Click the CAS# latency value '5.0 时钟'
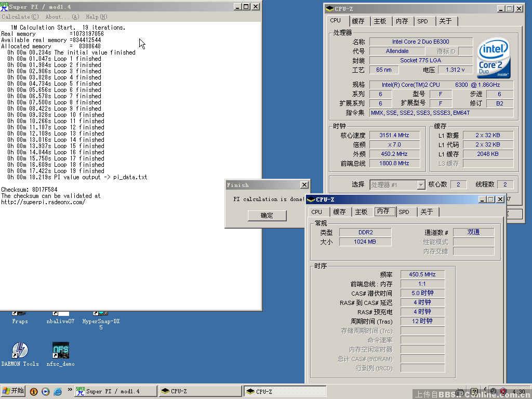The image size is (532, 399). [422, 293]
